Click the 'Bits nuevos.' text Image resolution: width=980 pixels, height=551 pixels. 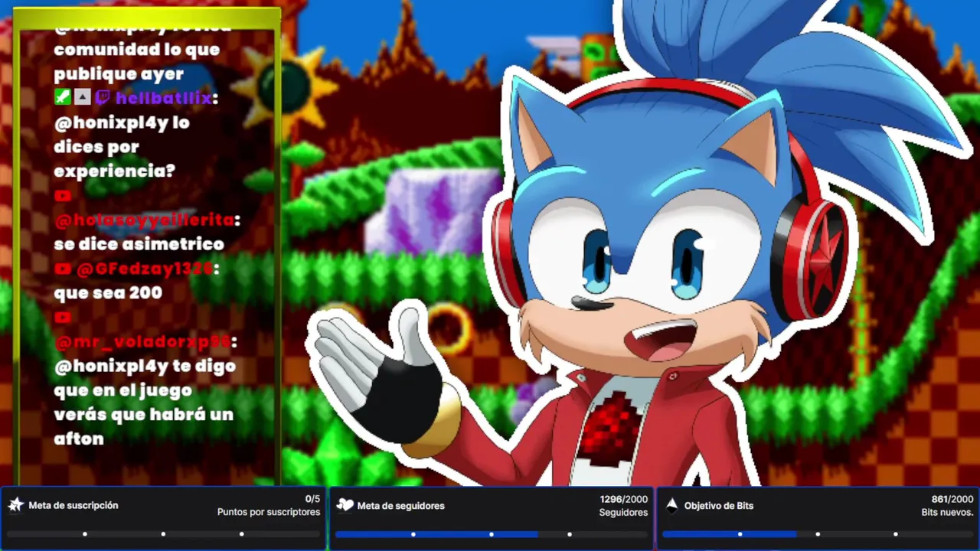(x=948, y=512)
